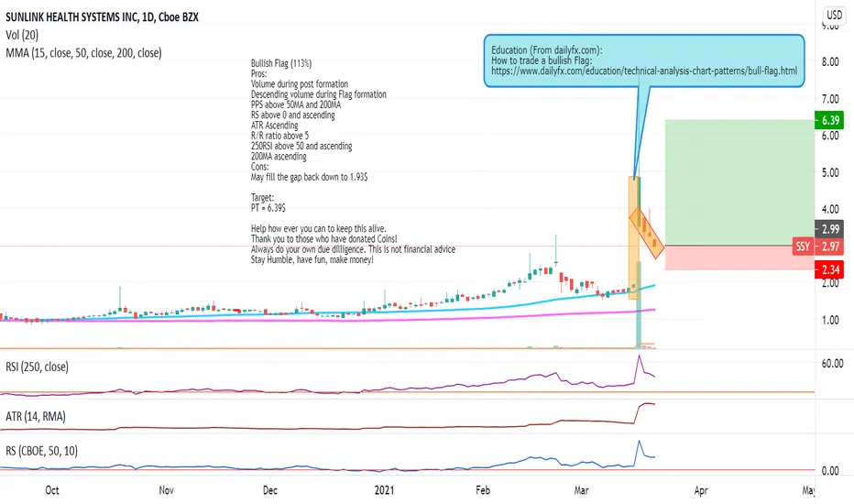Click 'May fill the gap back down to 1.93$' line
The width and height of the screenshot is (854, 504).
click(x=309, y=177)
